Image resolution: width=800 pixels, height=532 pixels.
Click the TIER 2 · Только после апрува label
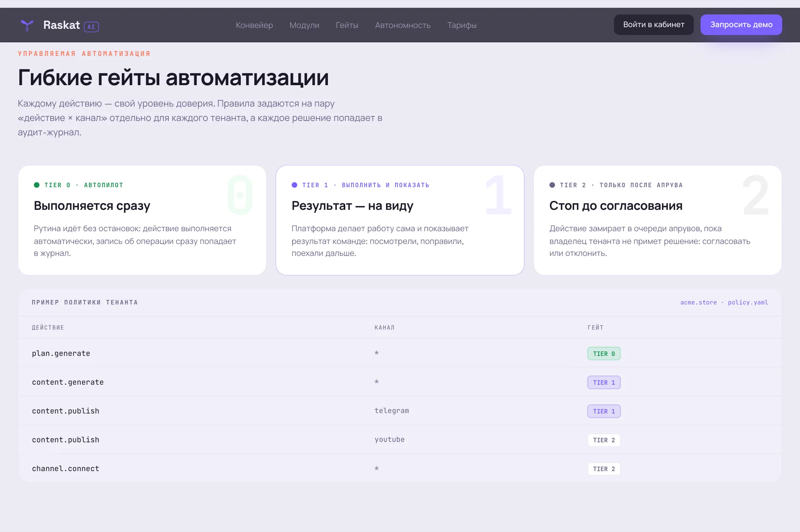tap(621, 185)
